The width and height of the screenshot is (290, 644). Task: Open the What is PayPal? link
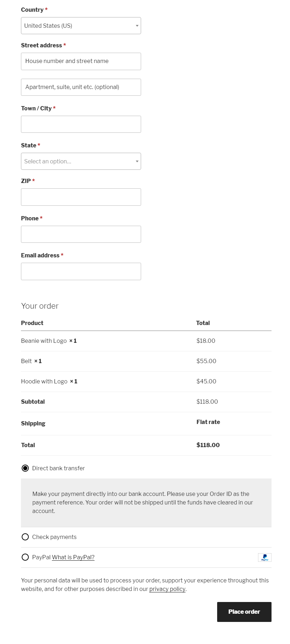coord(73,557)
